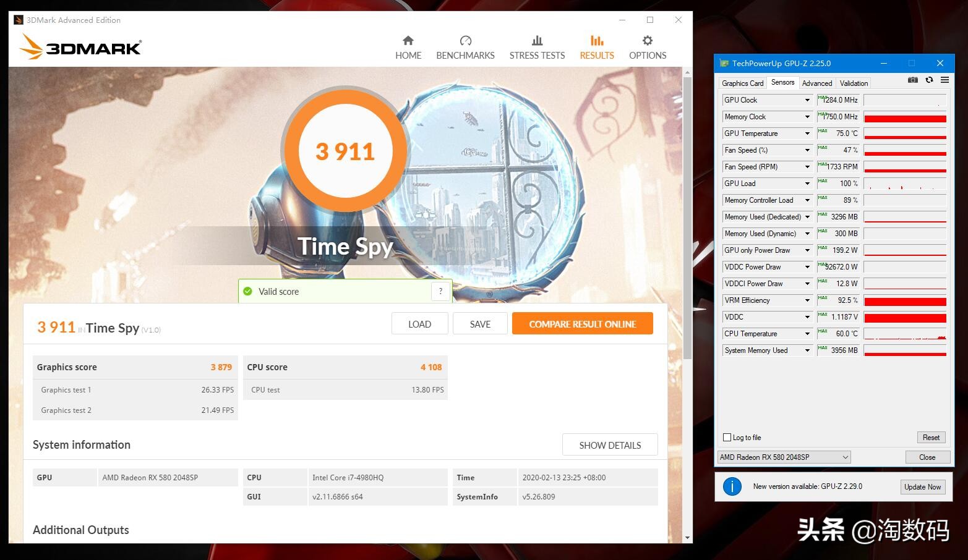The image size is (968, 560).
Task: Enable Log to file in GPU-Z
Action: [727, 437]
